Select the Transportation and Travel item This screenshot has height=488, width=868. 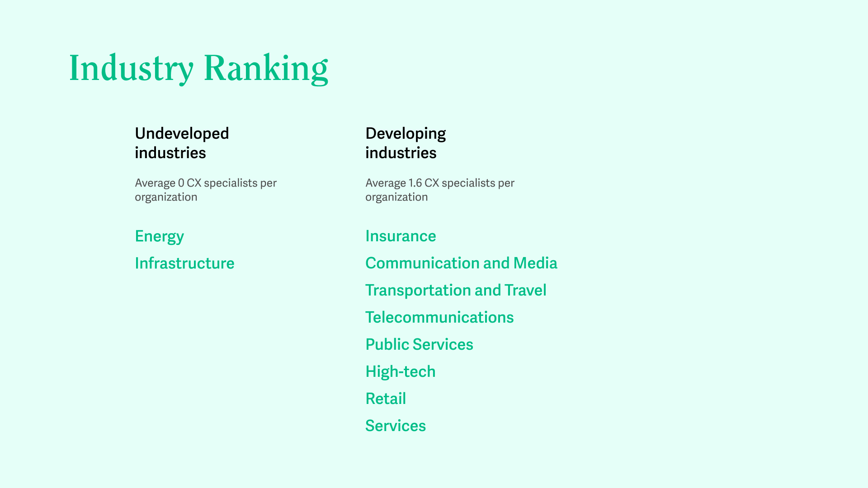pos(455,290)
